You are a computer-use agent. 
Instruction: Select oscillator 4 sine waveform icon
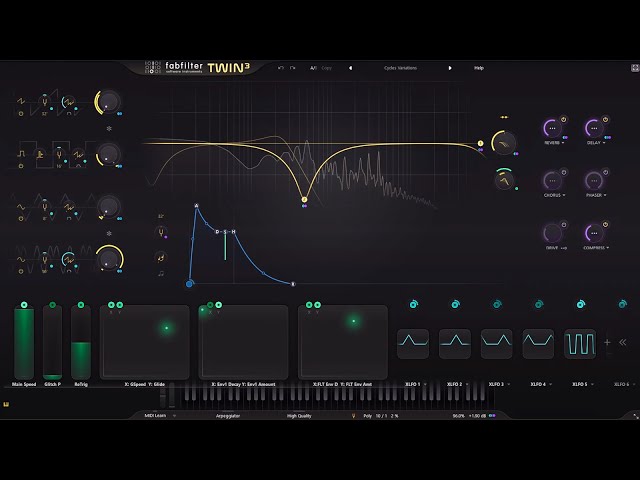21,259
